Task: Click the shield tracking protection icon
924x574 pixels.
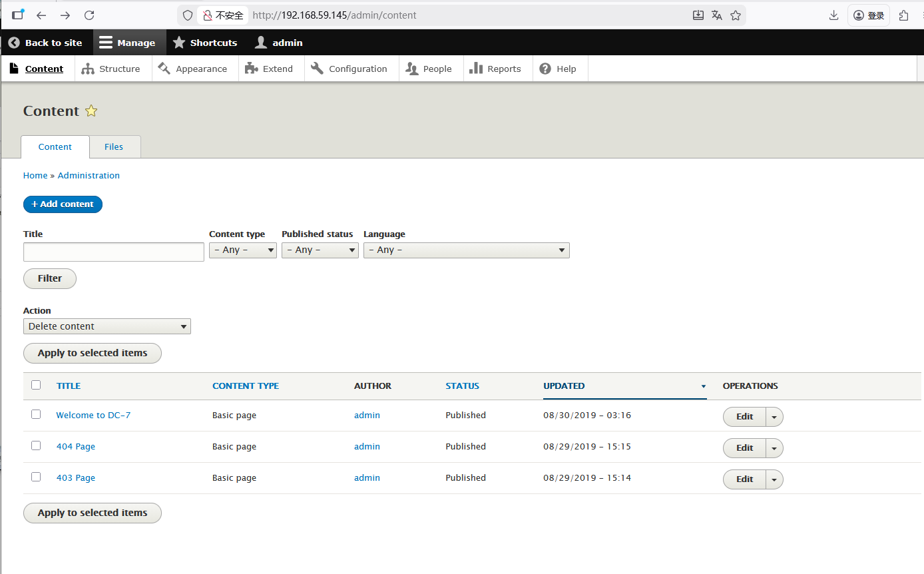Action: (x=188, y=15)
